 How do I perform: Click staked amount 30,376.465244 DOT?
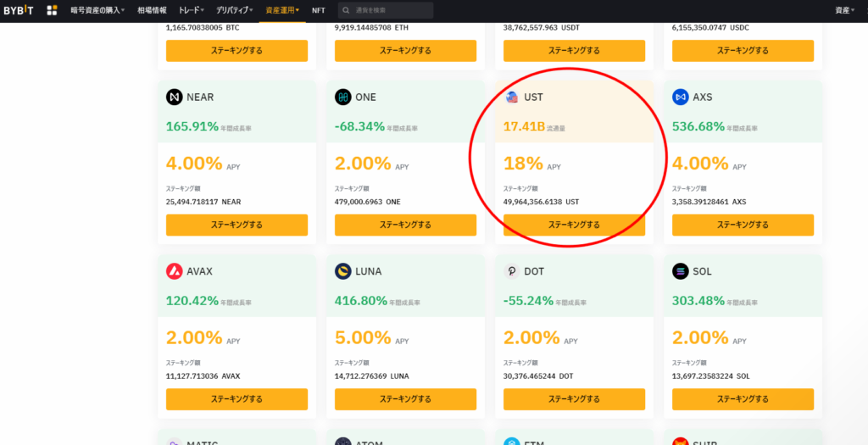[x=538, y=376]
